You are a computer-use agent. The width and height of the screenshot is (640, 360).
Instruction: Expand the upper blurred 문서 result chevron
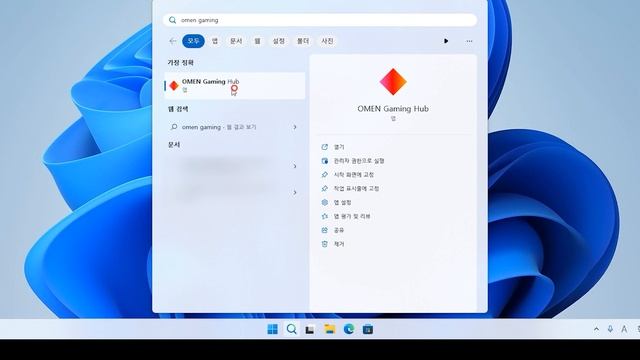(x=295, y=166)
